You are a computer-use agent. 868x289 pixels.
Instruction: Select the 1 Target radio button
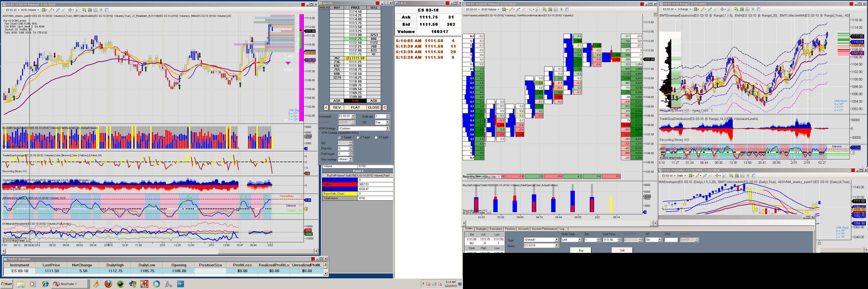click(339, 137)
